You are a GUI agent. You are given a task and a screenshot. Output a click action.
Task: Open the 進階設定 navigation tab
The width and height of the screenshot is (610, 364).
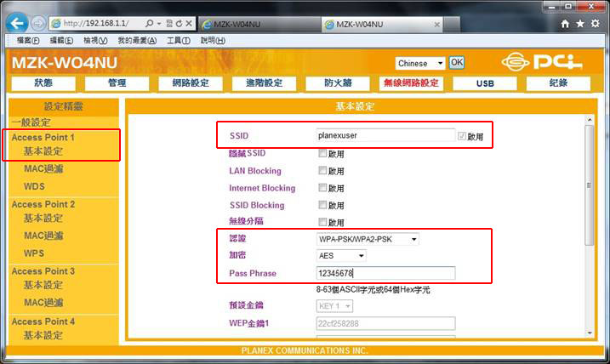point(264,83)
